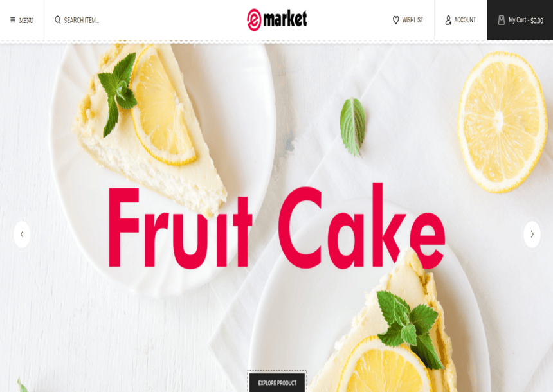Click the EXPLORE PRODUCT button
Viewport: 553px width, 392px height.
point(277,383)
